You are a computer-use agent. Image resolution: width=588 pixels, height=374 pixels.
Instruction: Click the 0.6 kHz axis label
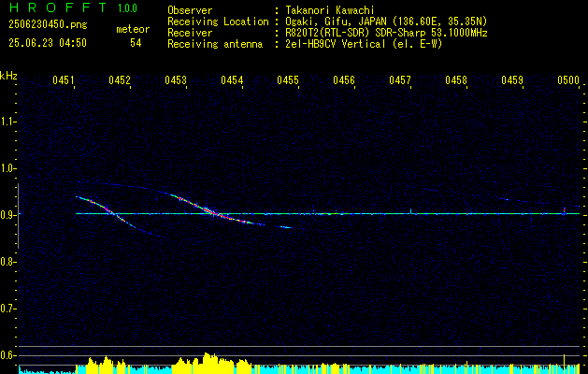point(7,355)
